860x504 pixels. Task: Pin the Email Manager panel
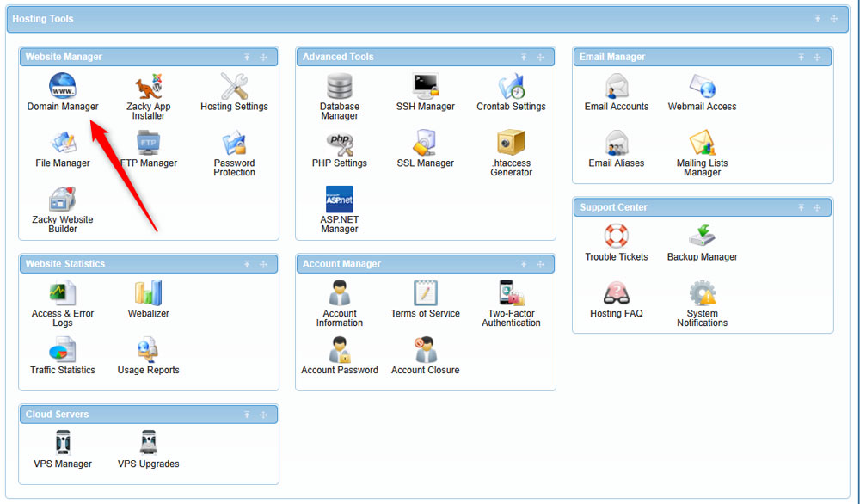tap(802, 57)
